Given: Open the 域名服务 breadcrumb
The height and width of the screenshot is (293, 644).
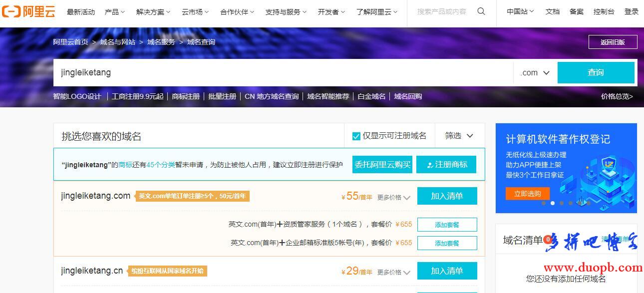Looking at the screenshot, I should coord(161,42).
